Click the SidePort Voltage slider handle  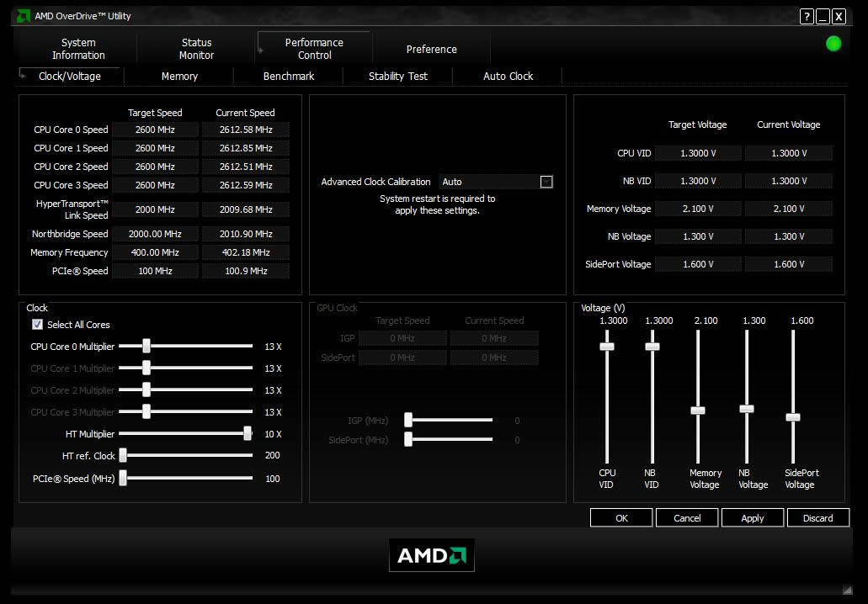[793, 417]
